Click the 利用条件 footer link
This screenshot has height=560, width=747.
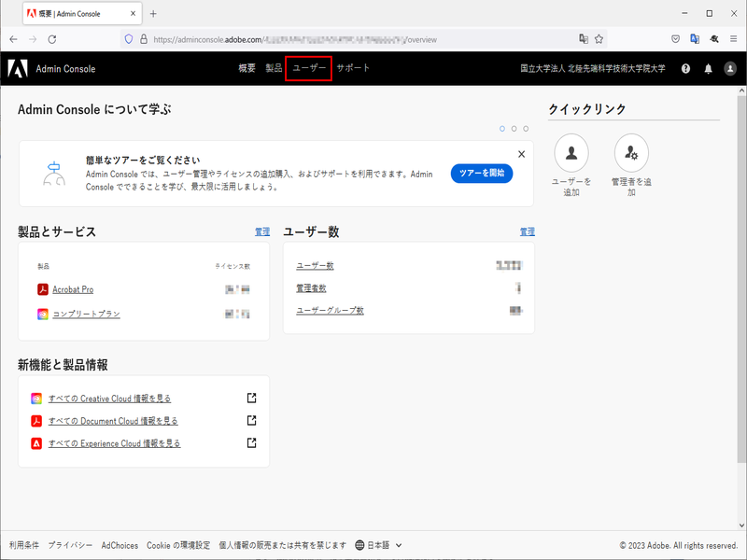tap(24, 545)
